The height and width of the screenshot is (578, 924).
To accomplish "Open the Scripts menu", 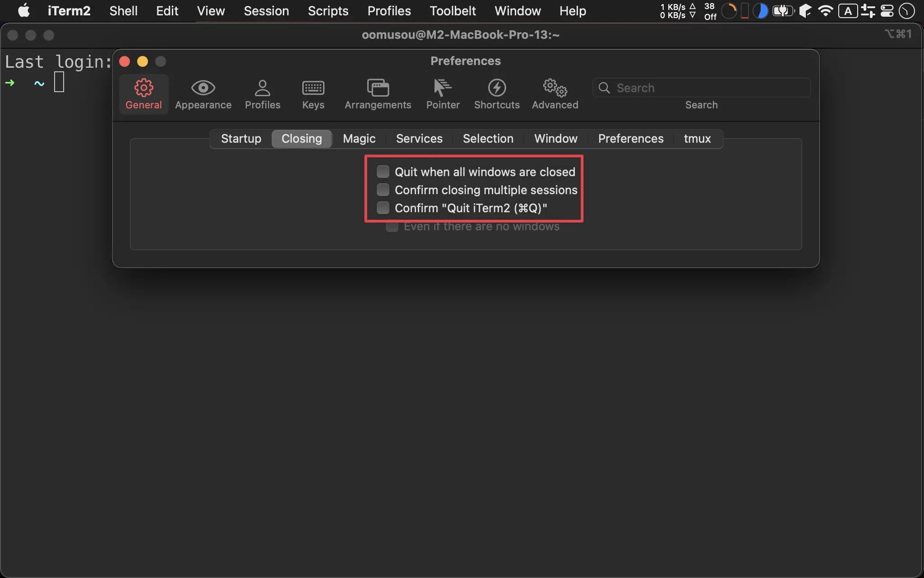I will pos(328,11).
